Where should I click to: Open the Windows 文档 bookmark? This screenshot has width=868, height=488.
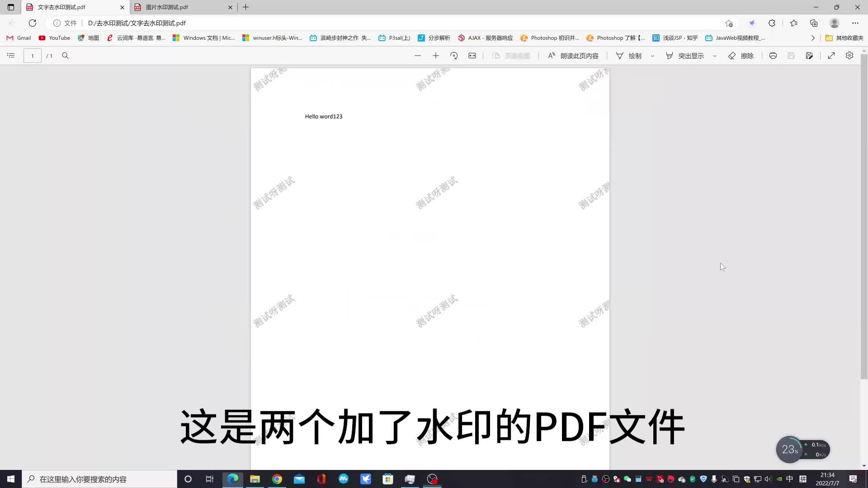[204, 38]
